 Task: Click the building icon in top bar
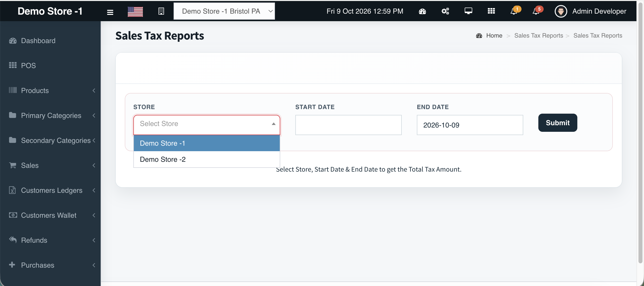[161, 11]
